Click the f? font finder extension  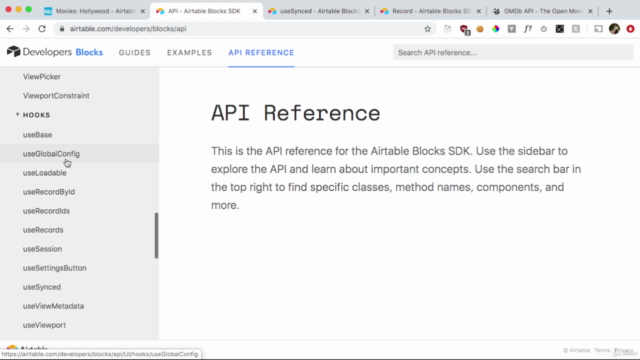click(528, 29)
